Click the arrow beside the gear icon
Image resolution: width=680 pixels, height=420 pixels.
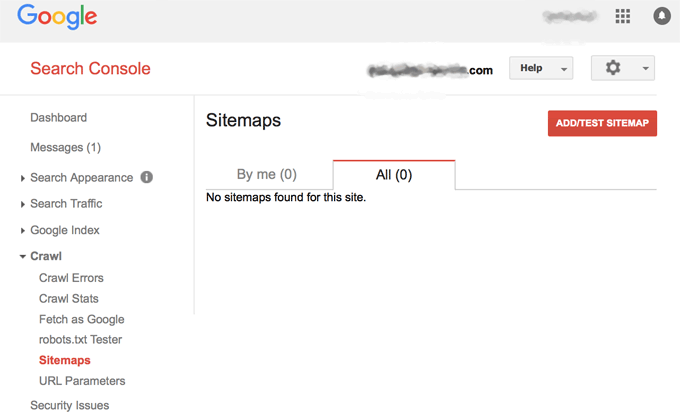point(645,68)
